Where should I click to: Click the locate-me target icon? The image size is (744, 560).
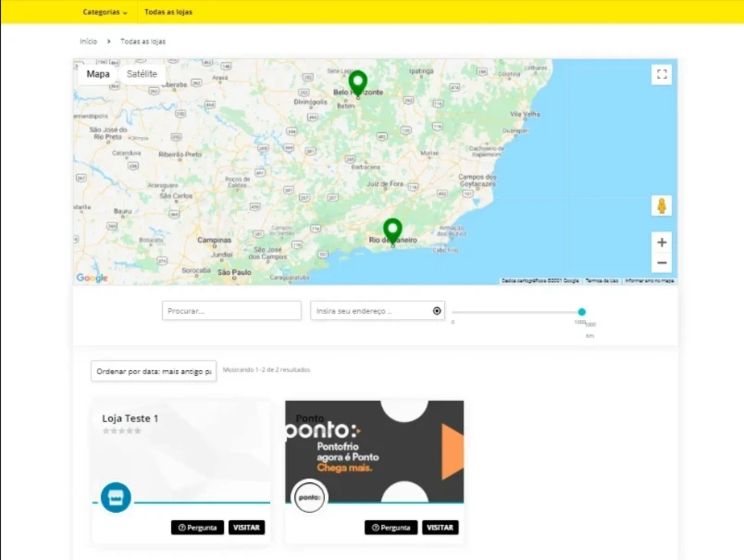pos(437,311)
